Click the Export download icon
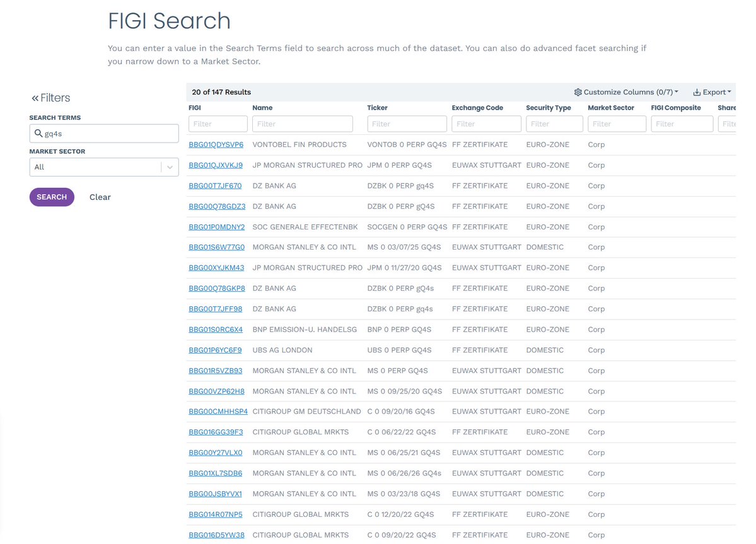Viewport: 756px width, 544px height. click(x=697, y=92)
